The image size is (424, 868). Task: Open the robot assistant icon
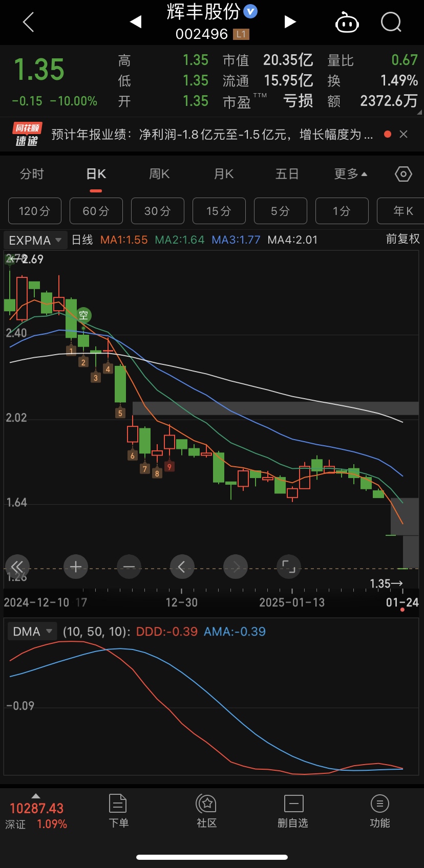347,23
